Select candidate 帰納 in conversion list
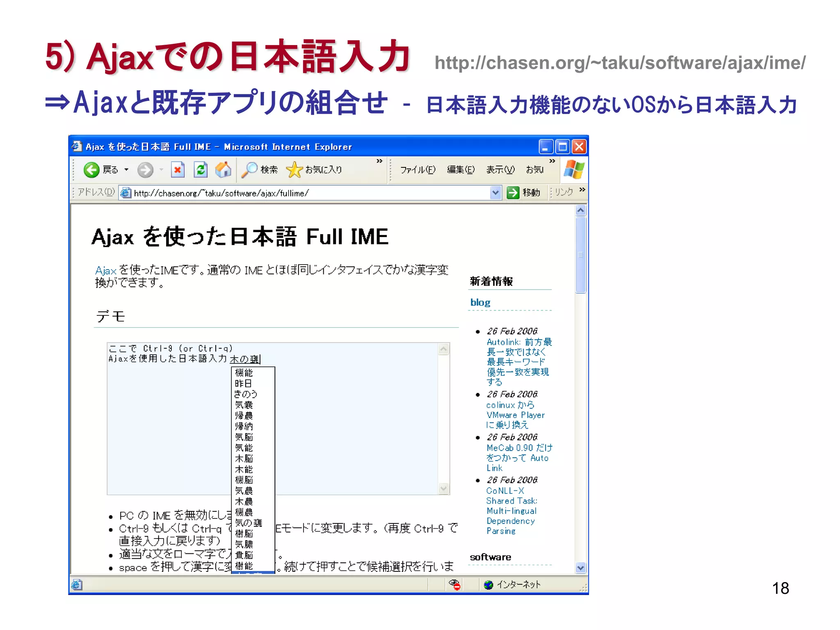 (244, 426)
